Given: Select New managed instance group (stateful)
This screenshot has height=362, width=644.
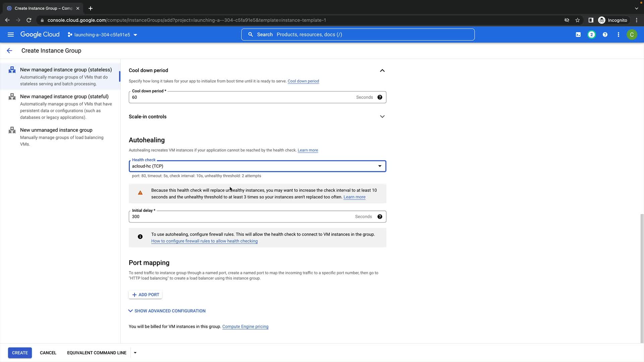Looking at the screenshot, I should (64, 97).
